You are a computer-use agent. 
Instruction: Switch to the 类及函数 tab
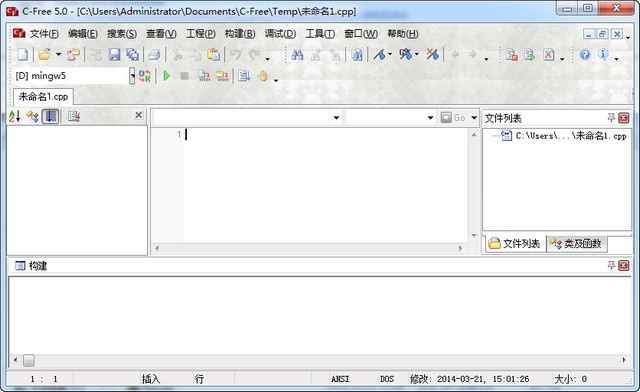point(576,244)
